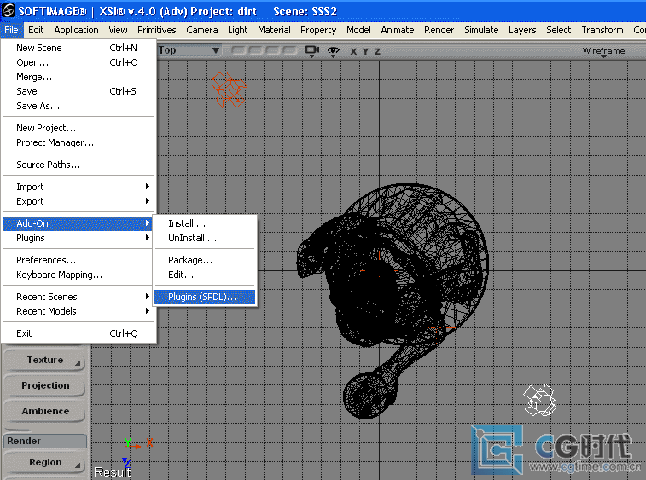Image resolution: width=646 pixels, height=480 pixels.
Task: Expand the Recent Models submenu
Action: point(78,311)
